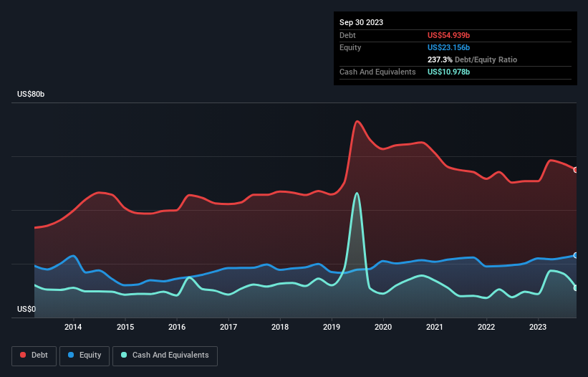Select the 2019 x-axis label

coord(332,327)
